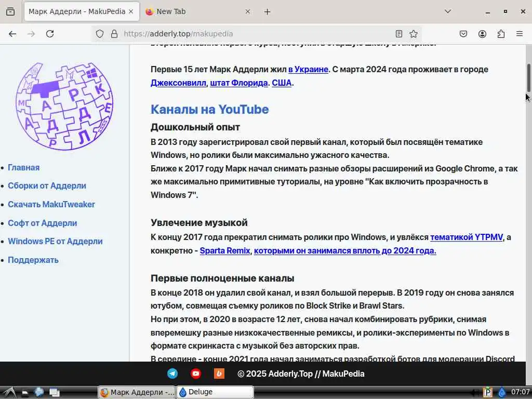532x399 pixels.
Task: Open the extensions puzzle icon
Action: click(x=501, y=34)
